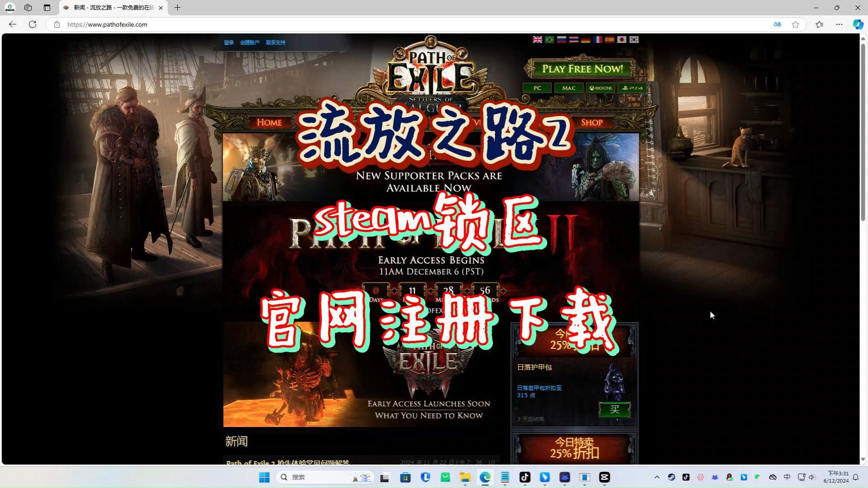Open the SHOP navigation tab
This screenshot has width=868, height=488.
[591, 122]
